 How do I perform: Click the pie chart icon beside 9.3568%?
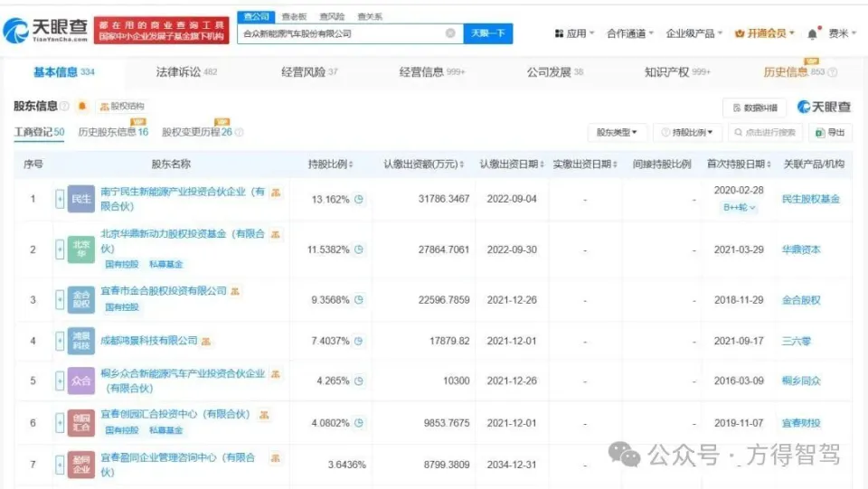click(x=359, y=300)
